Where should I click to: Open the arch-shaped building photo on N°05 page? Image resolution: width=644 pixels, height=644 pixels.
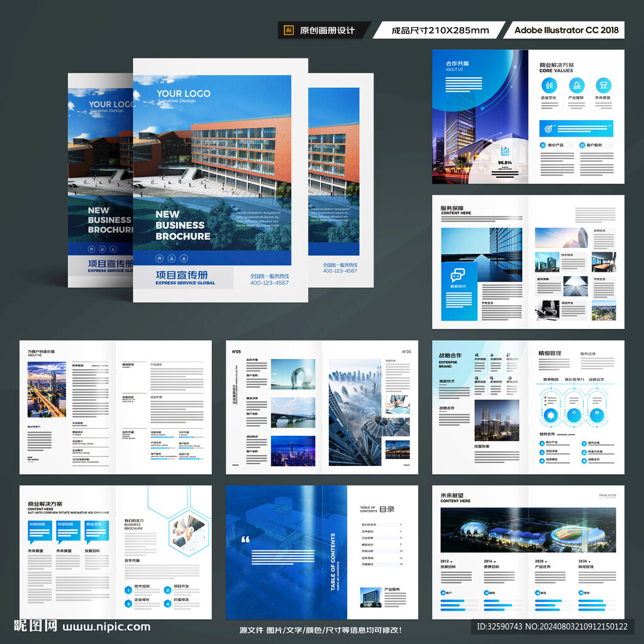[293, 374]
